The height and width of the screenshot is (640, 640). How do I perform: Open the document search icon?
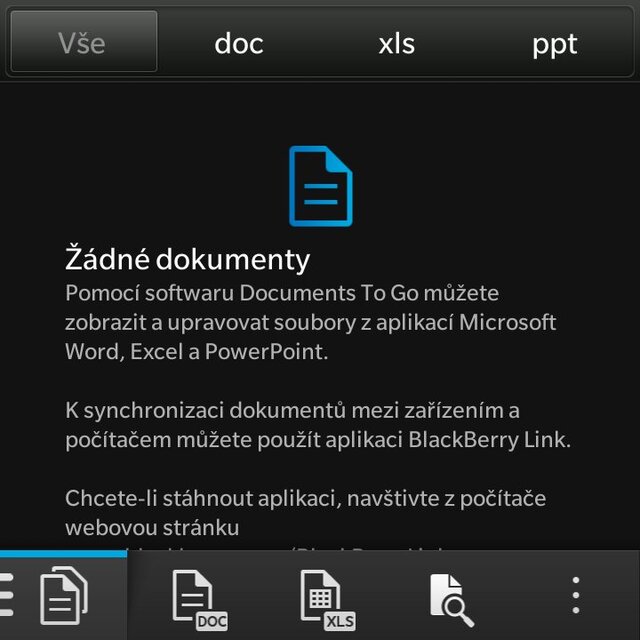tap(451, 600)
